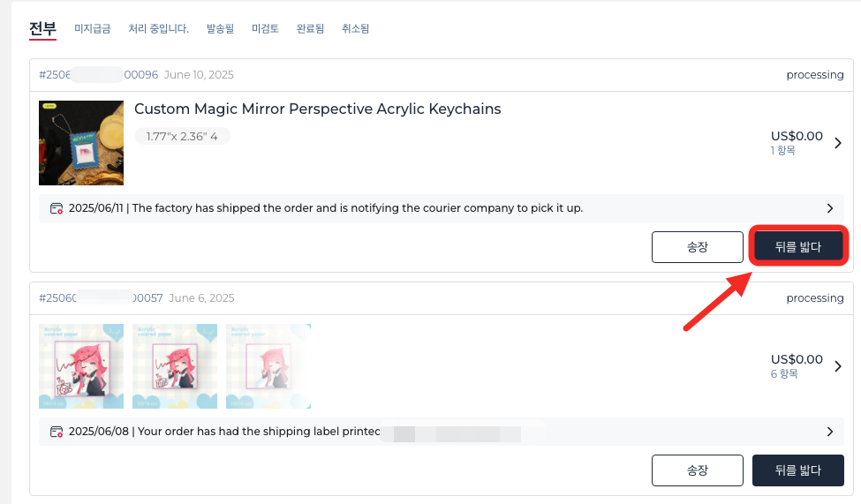861x504 pixels.
Task: Open keychain order details via price chevron
Action: click(x=838, y=143)
